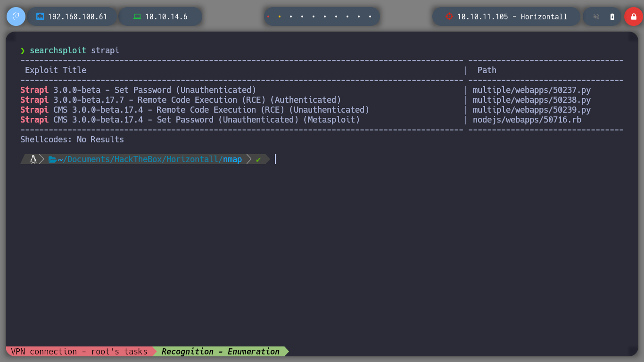Screen dimensions: 644x362
Task: Select the "Recognition - Enumeration" tmux window
Action: coord(221,352)
